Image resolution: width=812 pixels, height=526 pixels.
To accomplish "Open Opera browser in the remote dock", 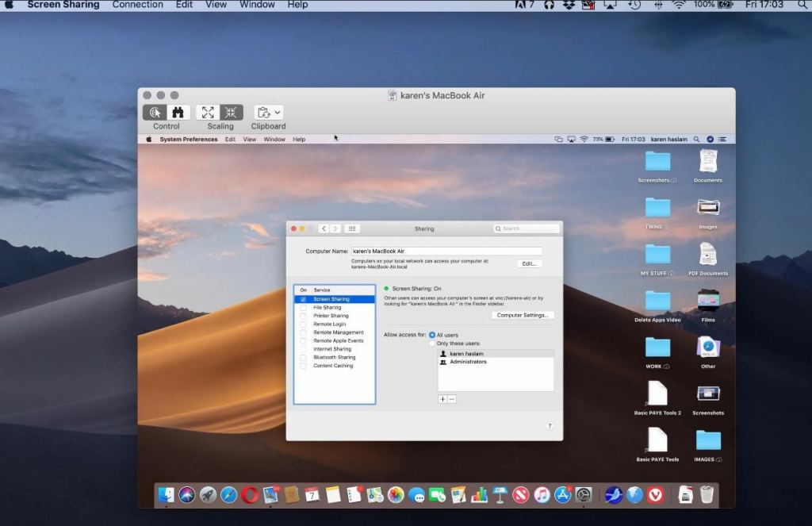I will [249, 495].
